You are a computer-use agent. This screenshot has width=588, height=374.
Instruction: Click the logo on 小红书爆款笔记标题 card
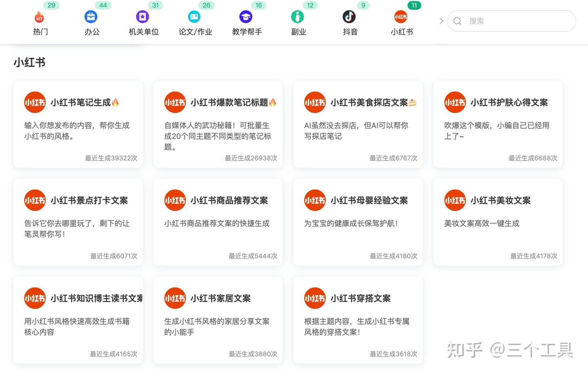pyautogui.click(x=175, y=102)
